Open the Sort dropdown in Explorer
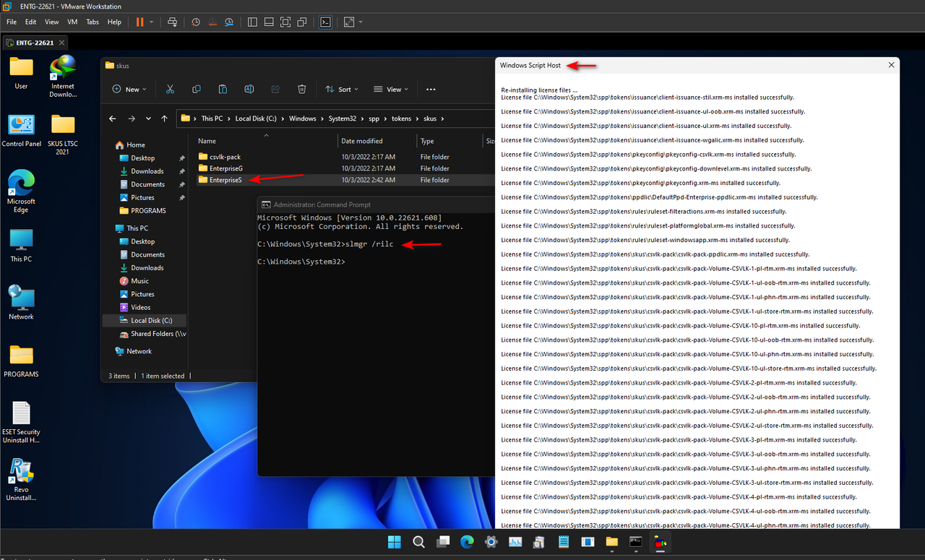 tap(343, 89)
